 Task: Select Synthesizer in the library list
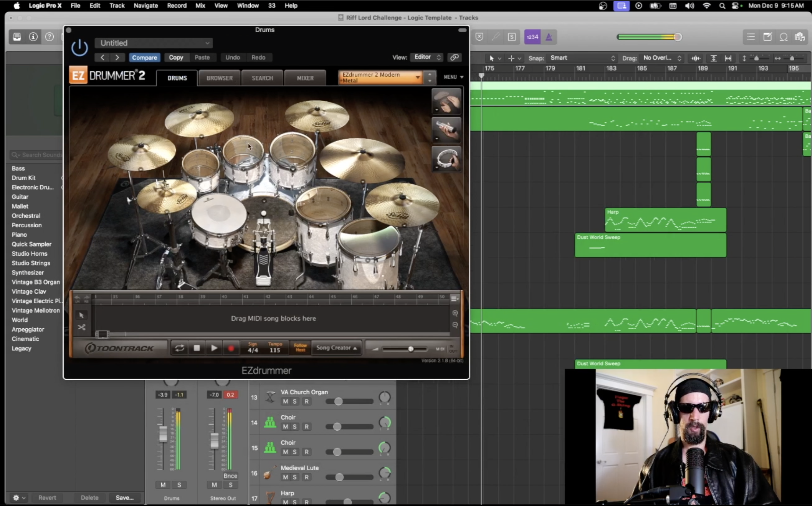pos(28,272)
